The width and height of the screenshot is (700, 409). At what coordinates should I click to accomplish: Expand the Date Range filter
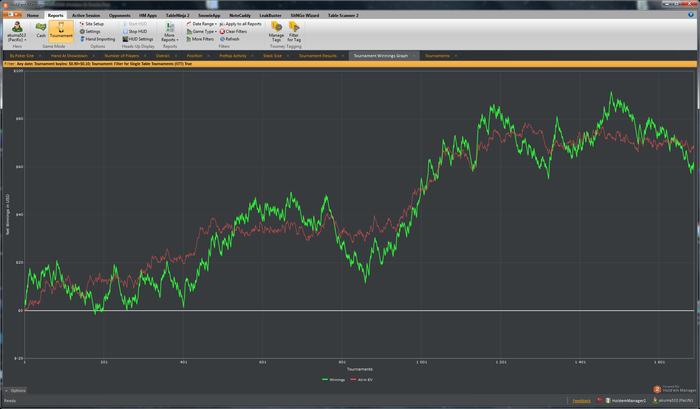tap(202, 24)
